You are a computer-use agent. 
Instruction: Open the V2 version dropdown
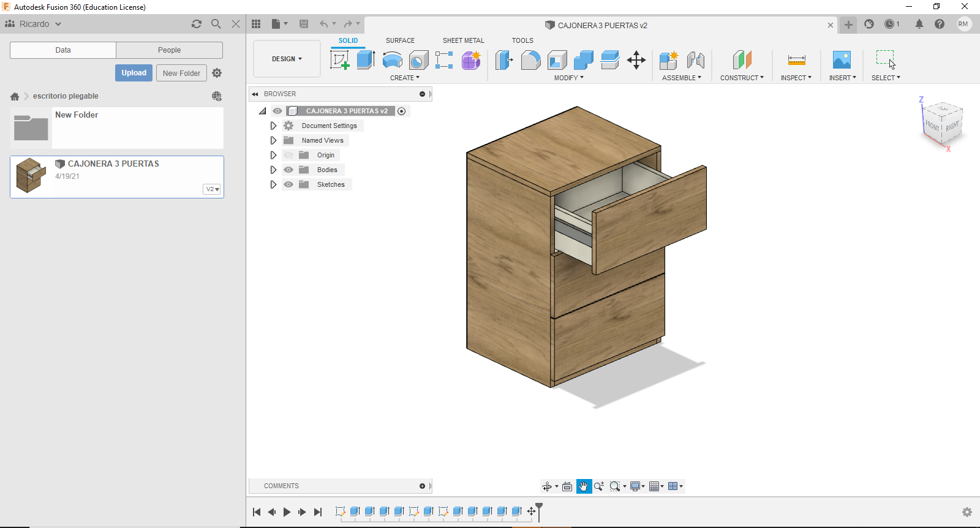pos(212,189)
